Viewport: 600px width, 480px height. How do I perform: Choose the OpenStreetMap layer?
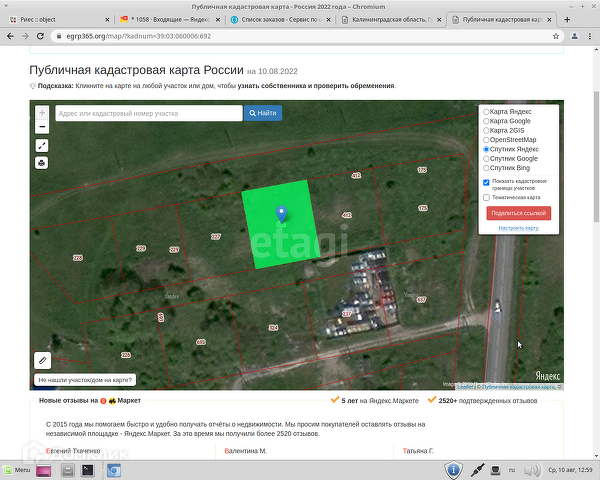[486, 140]
